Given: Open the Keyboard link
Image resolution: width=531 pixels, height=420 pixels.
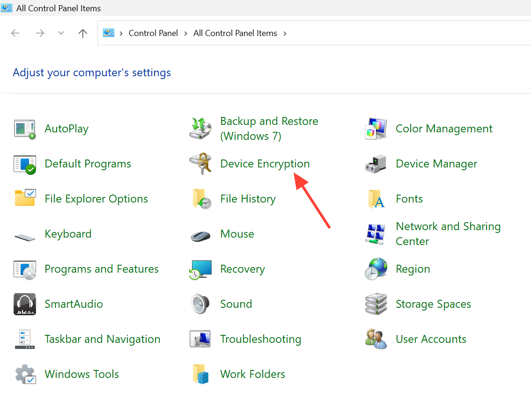Looking at the screenshot, I should [68, 234].
